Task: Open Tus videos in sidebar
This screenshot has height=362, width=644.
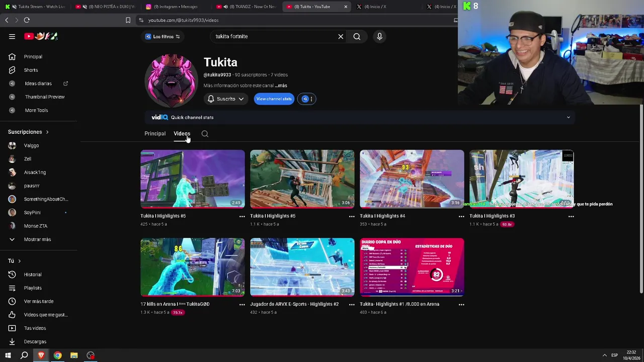Action: [x=35, y=328]
